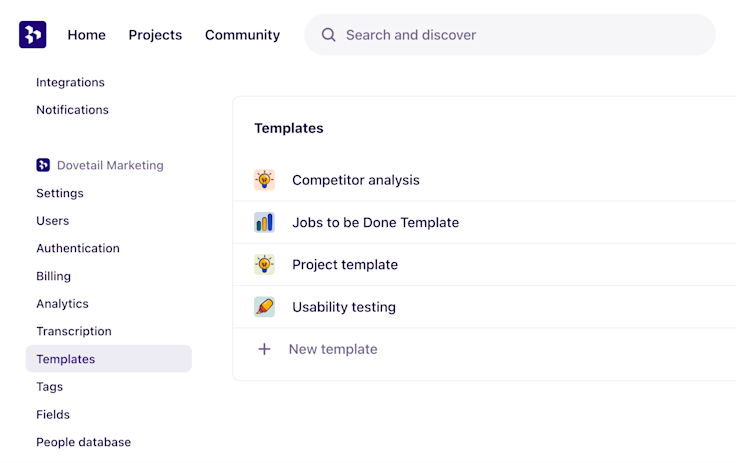
Task: Select Notifications in the sidebar
Action: [x=72, y=110]
